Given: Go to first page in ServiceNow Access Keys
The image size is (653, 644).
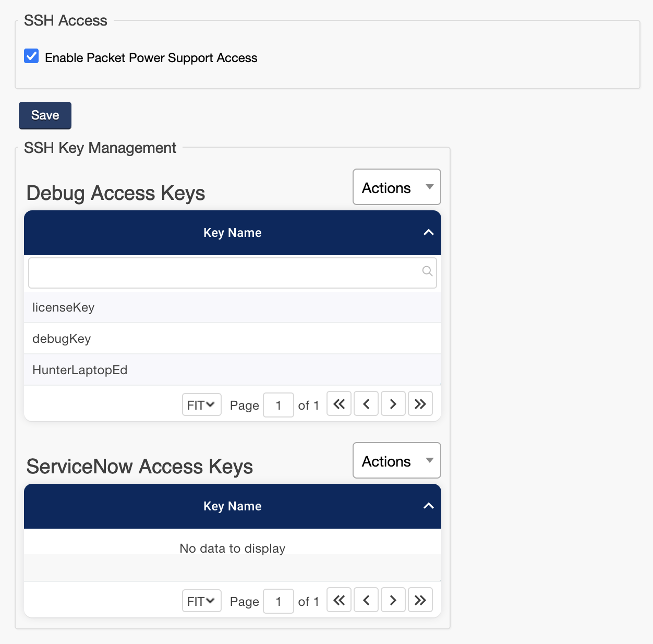Looking at the screenshot, I should pyautogui.click(x=339, y=600).
